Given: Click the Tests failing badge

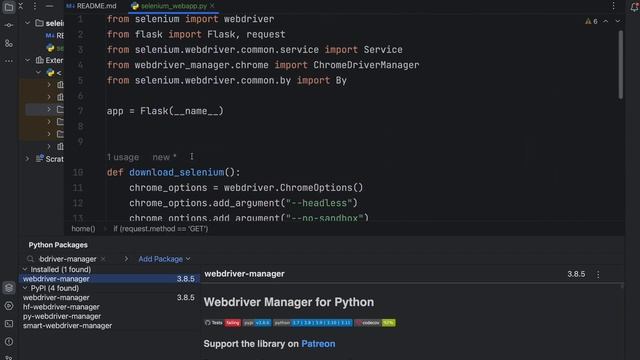Looking at the screenshot, I should tap(222, 323).
